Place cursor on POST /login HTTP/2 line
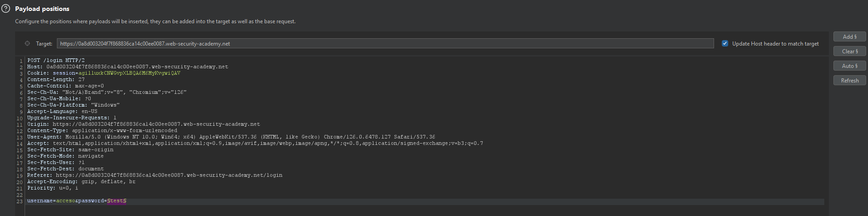Image resolution: width=868 pixels, height=216 pixels. tap(56, 61)
